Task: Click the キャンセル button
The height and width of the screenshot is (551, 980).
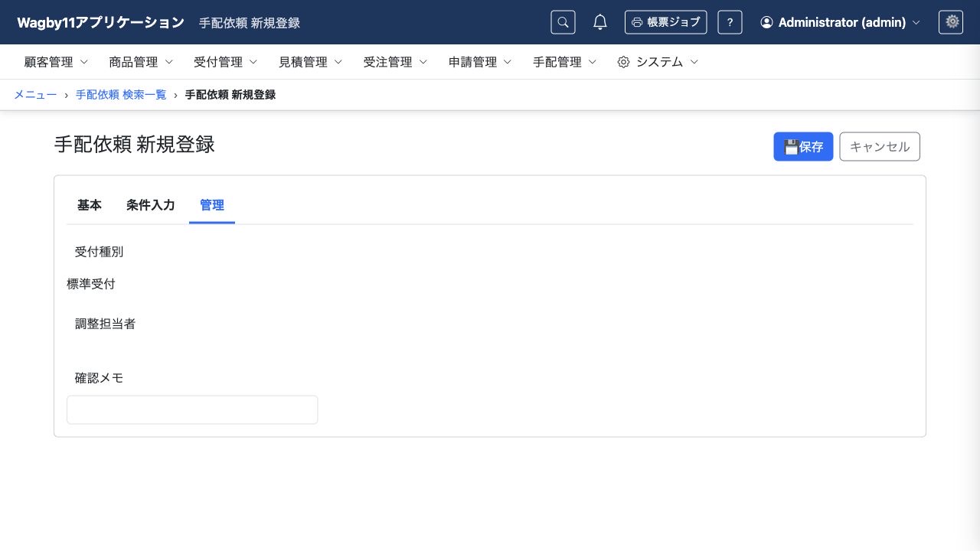Action: coord(880,147)
